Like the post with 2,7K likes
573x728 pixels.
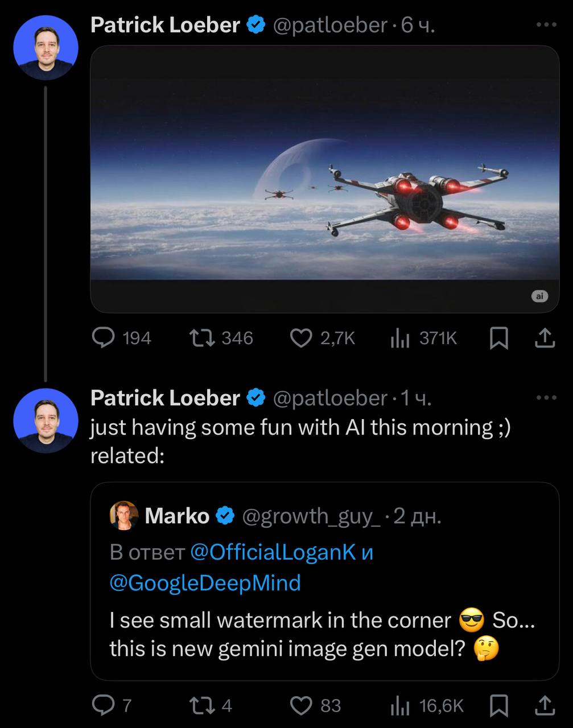click(x=302, y=338)
